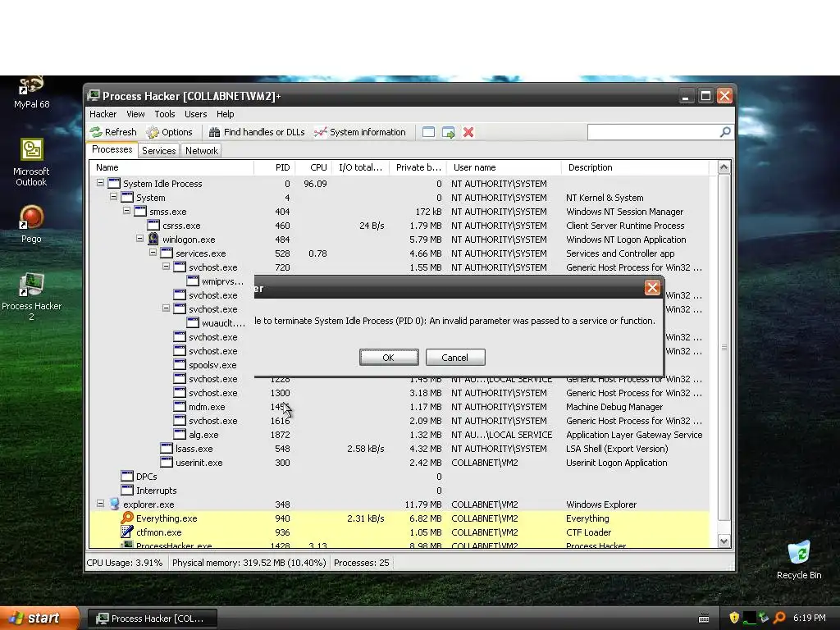Collapse the explorer.exe tree node
Image resolution: width=840 pixels, height=630 pixels.
click(100, 504)
